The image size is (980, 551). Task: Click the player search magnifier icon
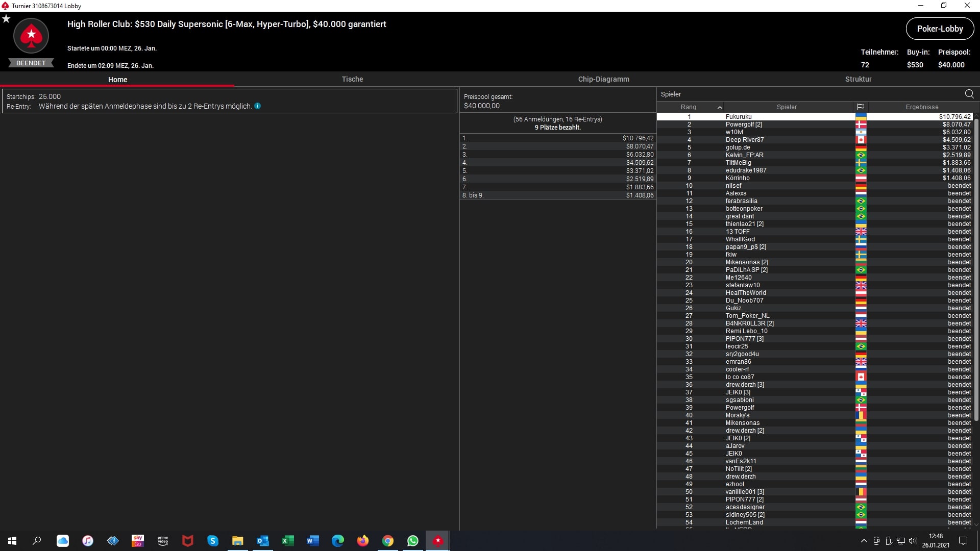coord(969,94)
